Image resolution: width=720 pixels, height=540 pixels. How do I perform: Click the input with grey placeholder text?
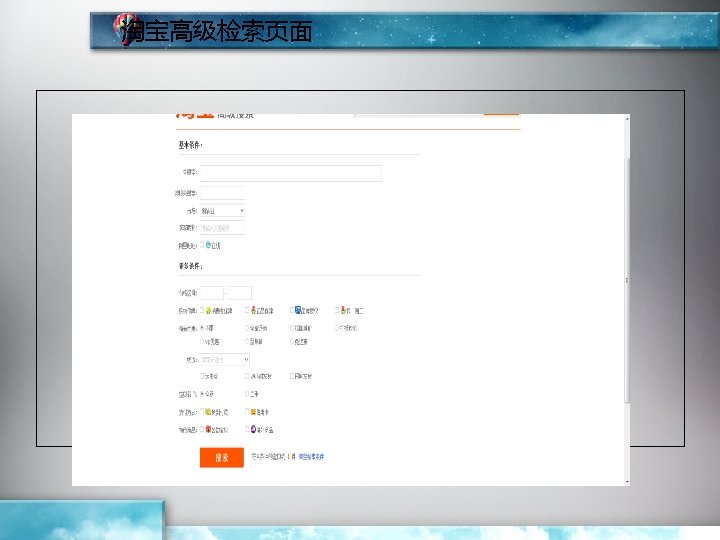point(222,228)
